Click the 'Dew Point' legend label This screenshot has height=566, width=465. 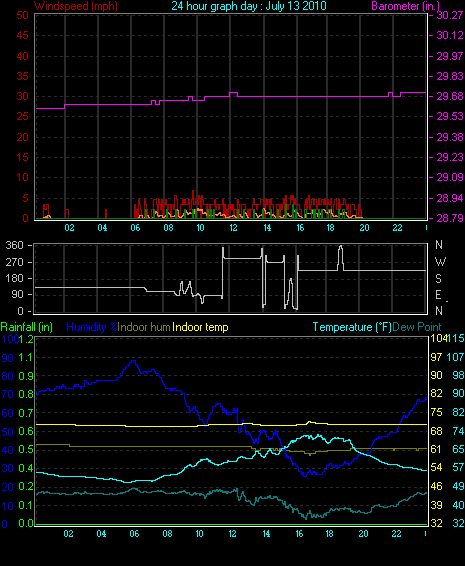(417, 327)
